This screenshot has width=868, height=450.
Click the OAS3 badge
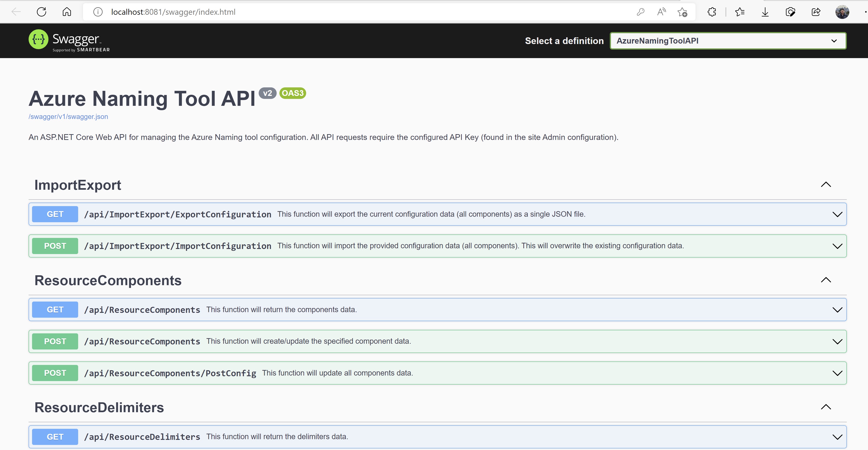[293, 93]
